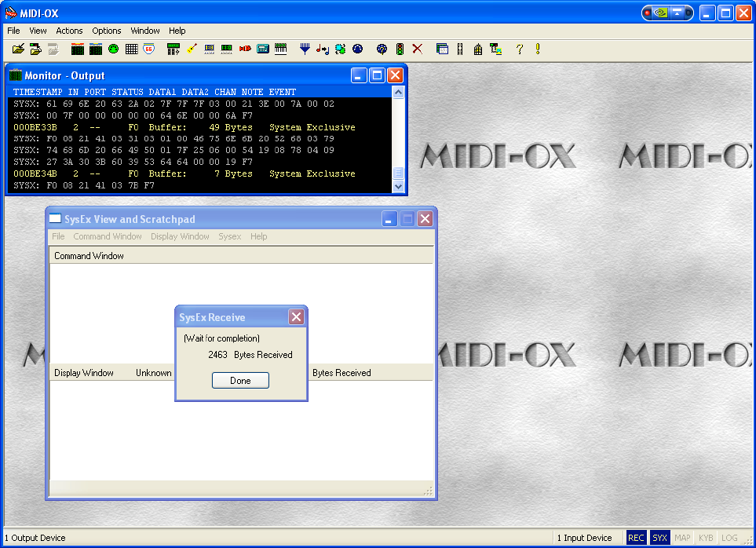Toggle the MAP status bar indicator
Image resolution: width=756 pixels, height=548 pixels.
[x=682, y=538]
